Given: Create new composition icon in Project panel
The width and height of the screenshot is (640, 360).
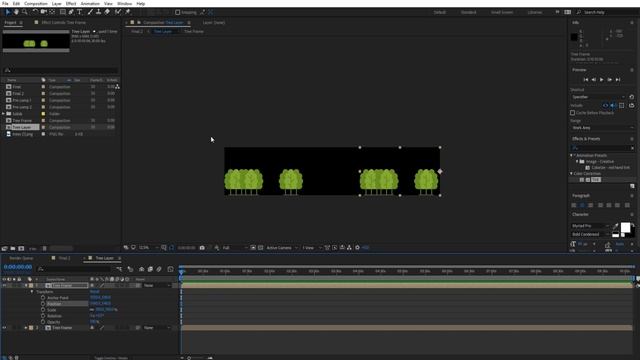Looking at the screenshot, I should click(x=21, y=248).
